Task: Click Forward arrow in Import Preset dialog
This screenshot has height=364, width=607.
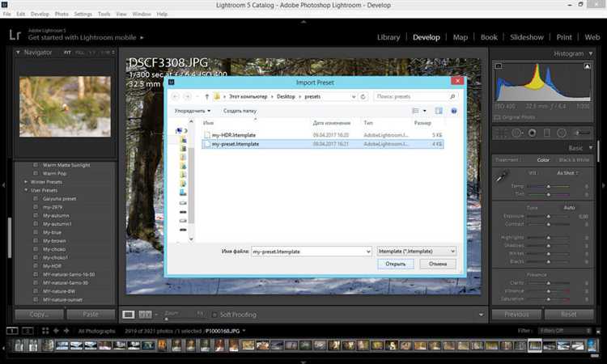Action: point(188,96)
